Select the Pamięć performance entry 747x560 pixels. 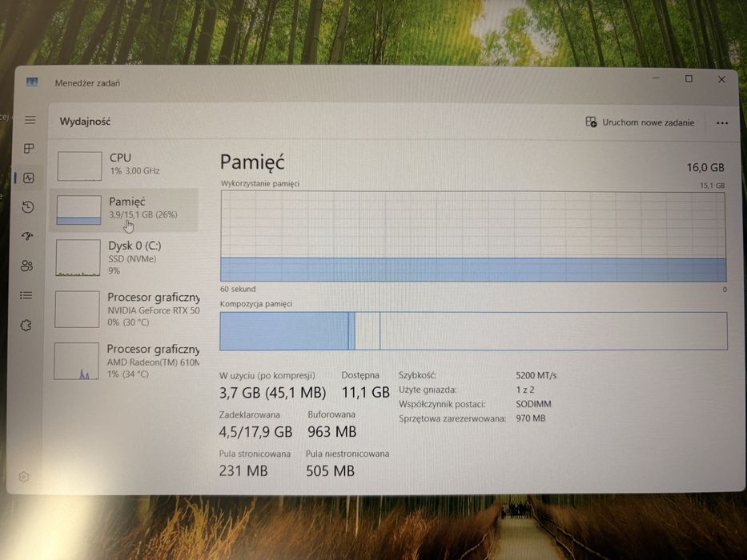[x=124, y=210]
